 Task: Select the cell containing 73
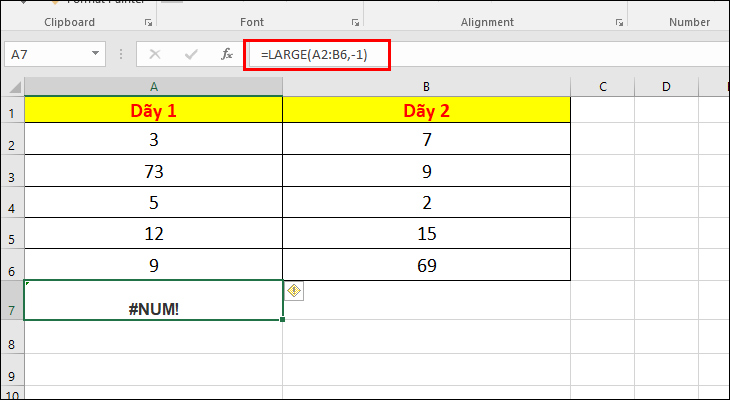click(x=153, y=173)
